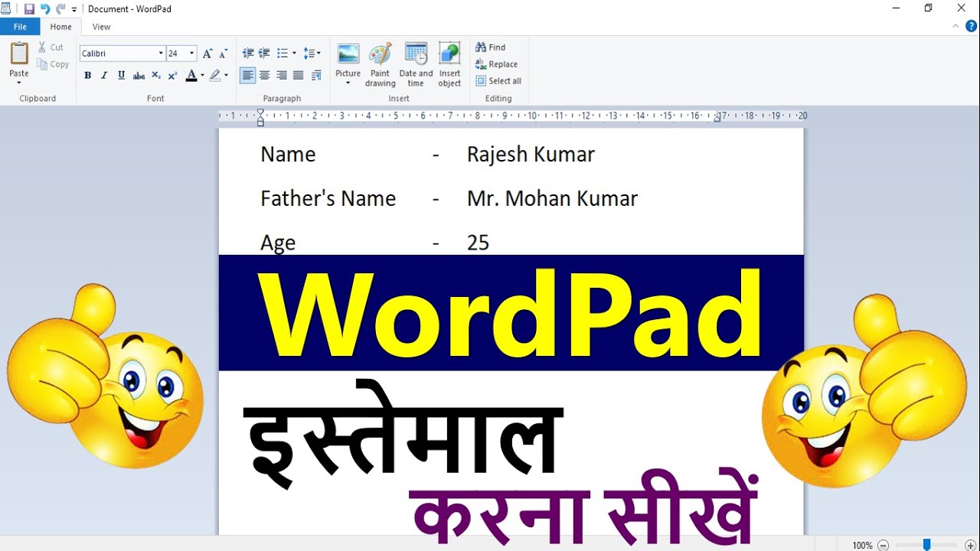Click the right indent marker on ruler
The height and width of the screenshot is (551, 980).
(718, 118)
